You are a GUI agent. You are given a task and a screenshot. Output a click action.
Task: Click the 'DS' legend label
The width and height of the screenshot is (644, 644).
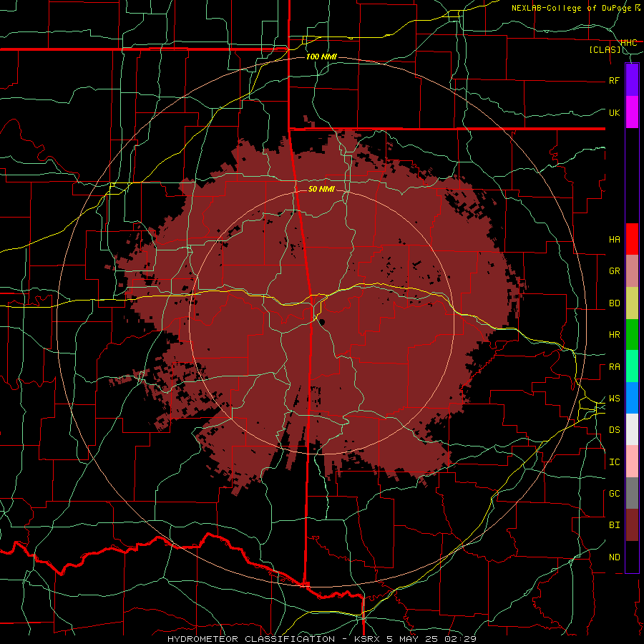pyautogui.click(x=615, y=430)
